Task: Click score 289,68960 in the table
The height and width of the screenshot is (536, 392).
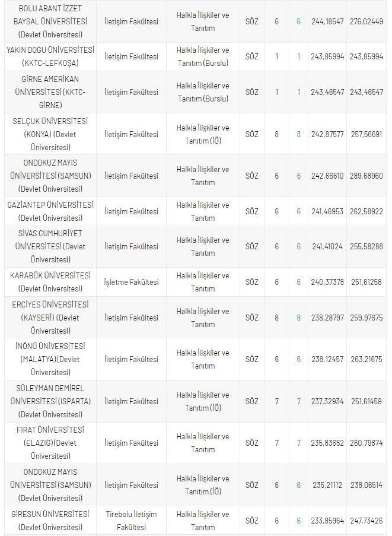Action: (x=366, y=176)
